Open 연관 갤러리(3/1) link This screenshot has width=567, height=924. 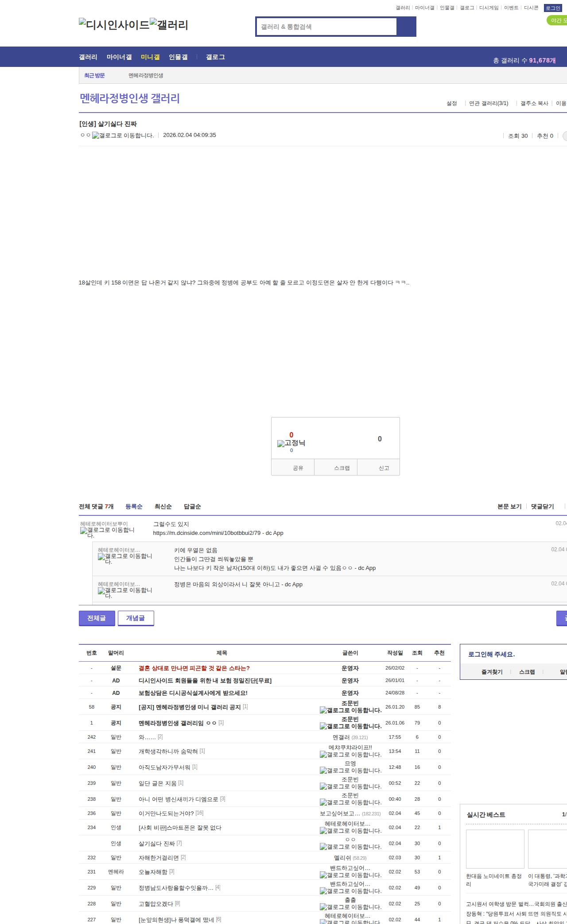click(489, 103)
